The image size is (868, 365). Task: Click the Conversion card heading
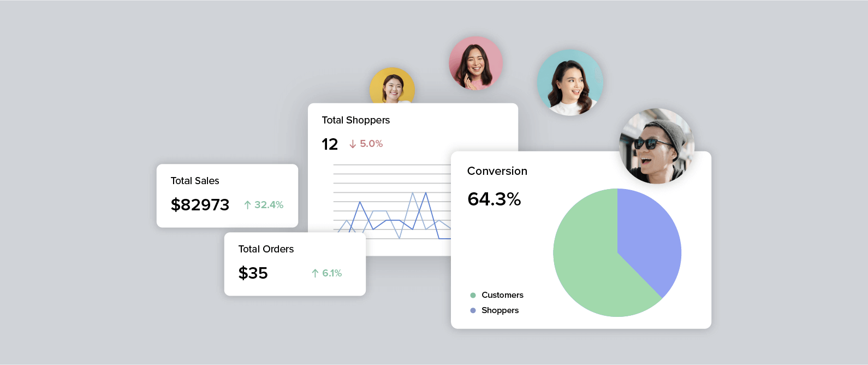pyautogui.click(x=497, y=171)
